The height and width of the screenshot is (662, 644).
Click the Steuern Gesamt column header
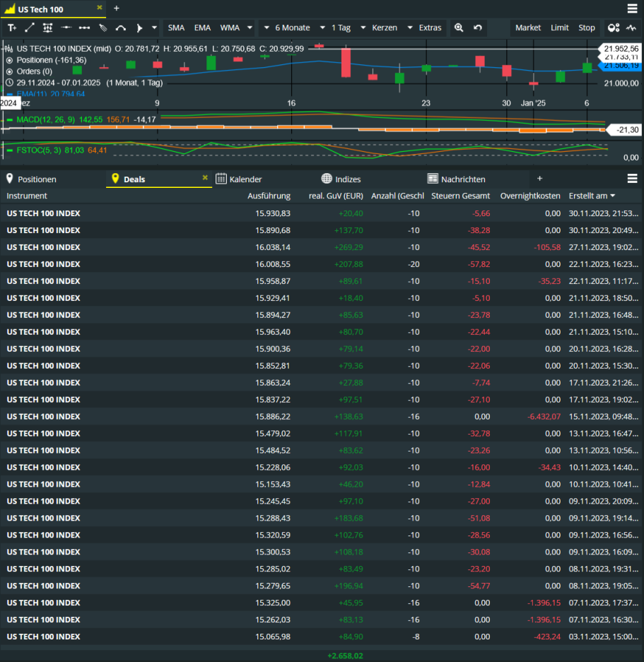[x=461, y=196]
